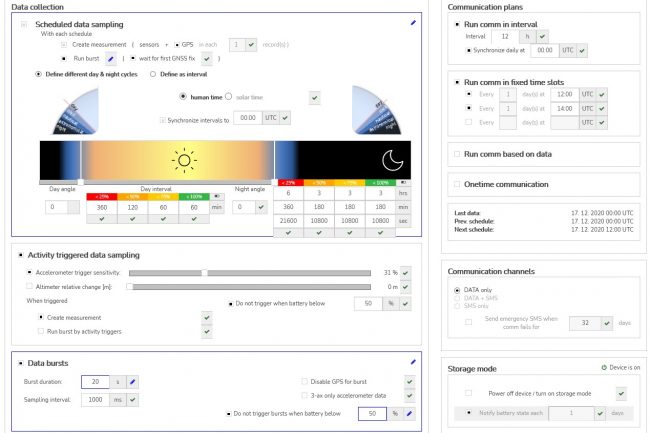Enable Altimeter relative change checkbox
The height and width of the screenshot is (433, 650).
(29, 286)
